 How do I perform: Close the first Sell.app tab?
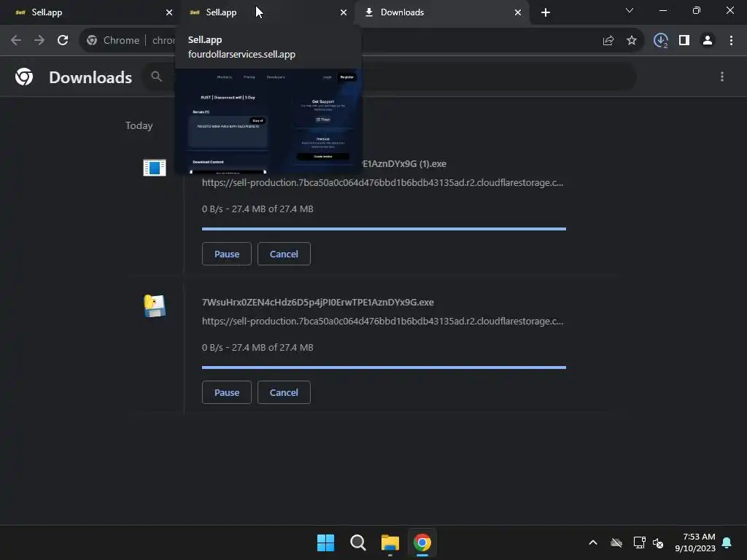(x=169, y=12)
